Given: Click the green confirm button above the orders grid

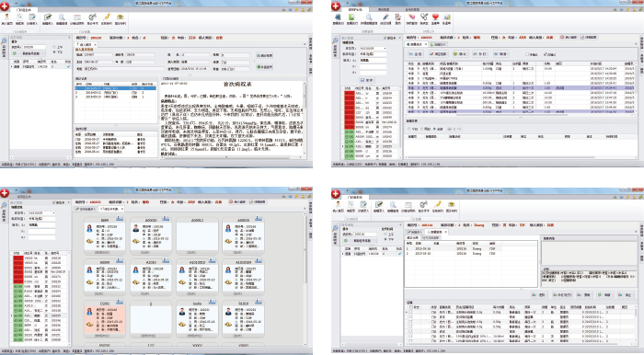Looking at the screenshot, I should (460, 53).
